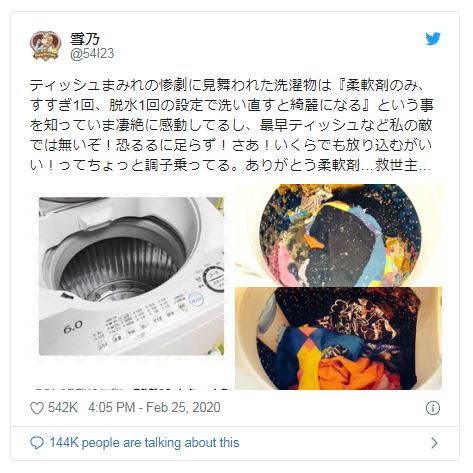Open the 雪乃 profile avatar

click(45, 45)
